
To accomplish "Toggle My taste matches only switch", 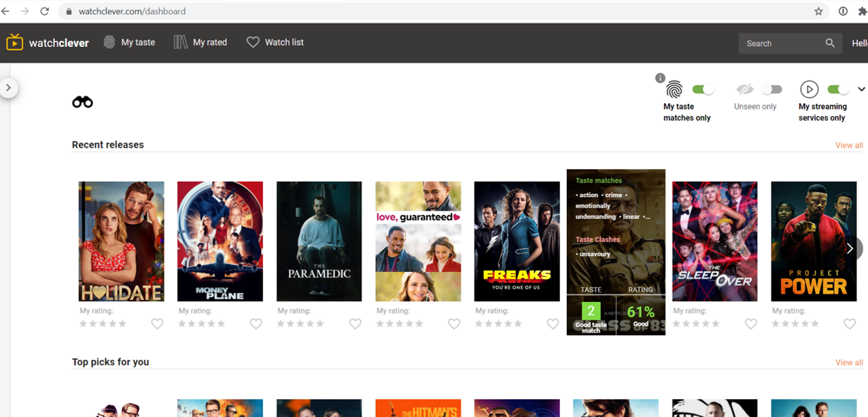I will (x=703, y=89).
